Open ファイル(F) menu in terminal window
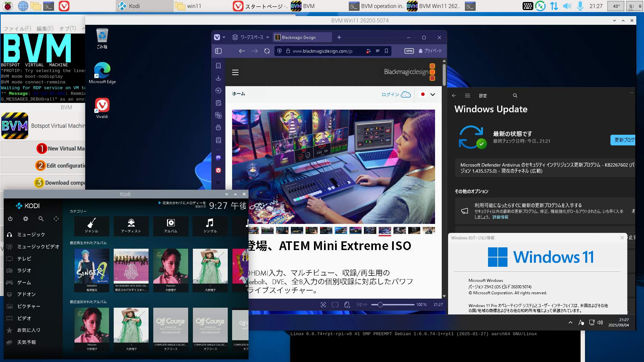 pos(17,28)
